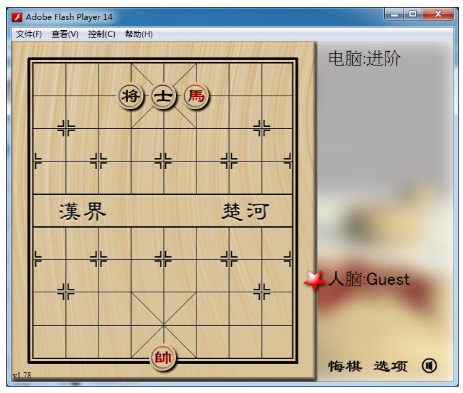Screen dimensions: 463x393
Task: Click the red star turn indicator
Action: (314, 280)
